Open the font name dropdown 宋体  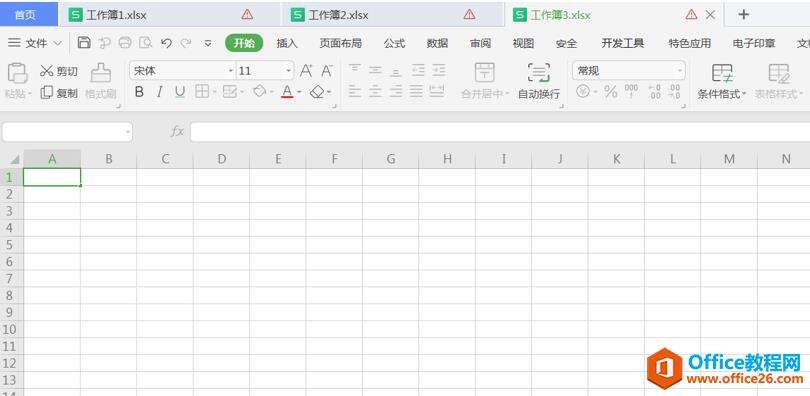click(x=183, y=71)
